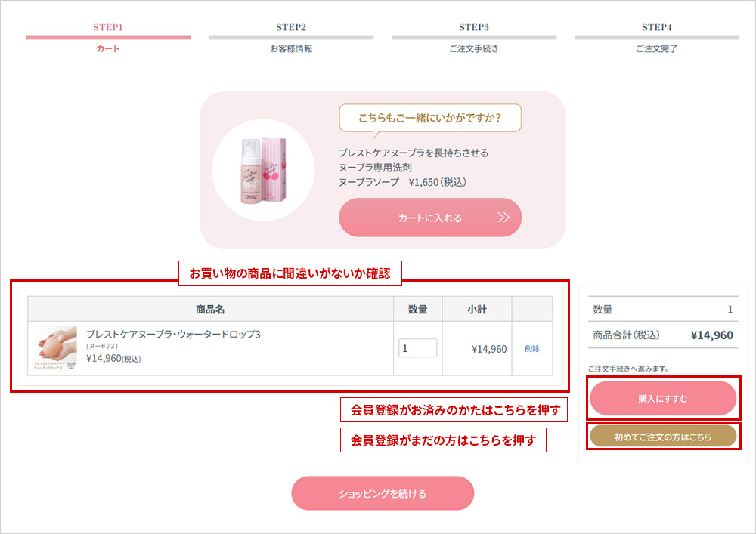756x534 pixels.
Task: Click the chevron arrows on カートに入れる
Action: click(x=505, y=217)
